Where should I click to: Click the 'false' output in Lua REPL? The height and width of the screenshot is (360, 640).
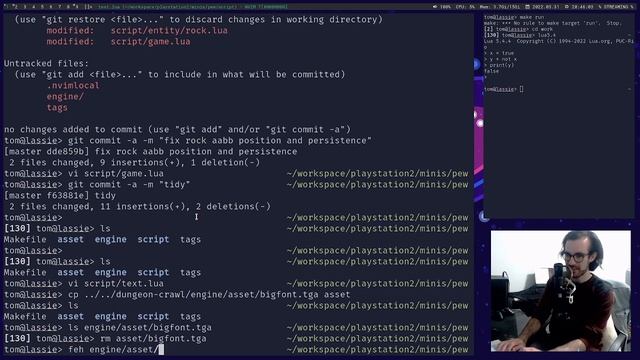(x=491, y=71)
